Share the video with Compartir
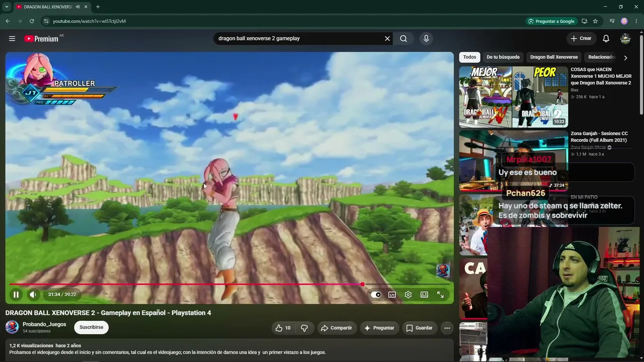This screenshot has height=362, width=644. point(336,328)
